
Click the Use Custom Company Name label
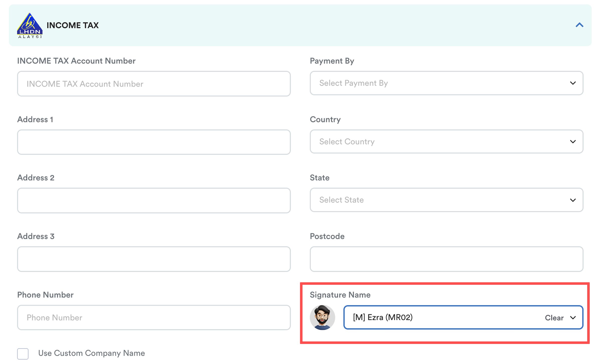(x=92, y=353)
